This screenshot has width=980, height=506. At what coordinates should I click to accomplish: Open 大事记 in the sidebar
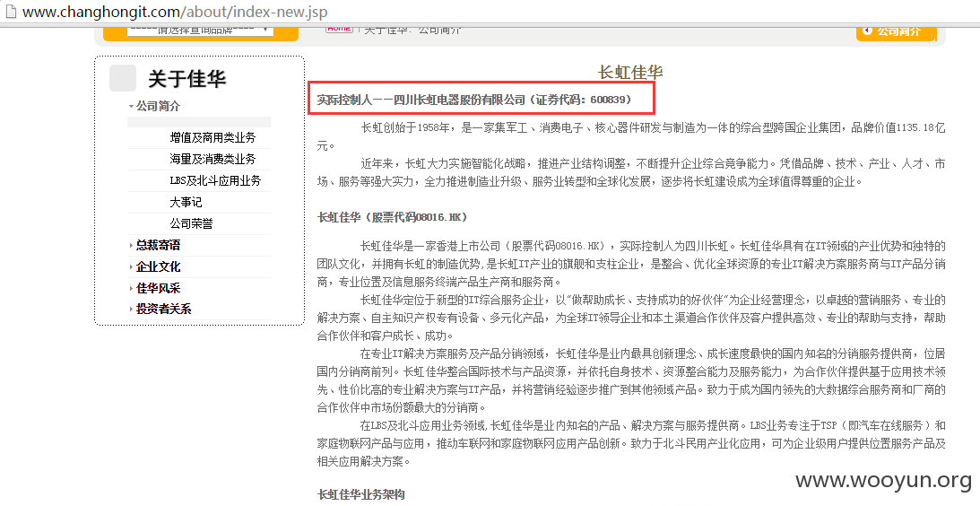tap(186, 202)
